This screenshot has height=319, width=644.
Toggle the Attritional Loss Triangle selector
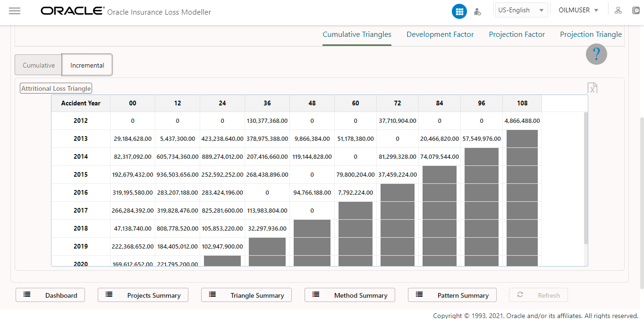tap(56, 88)
